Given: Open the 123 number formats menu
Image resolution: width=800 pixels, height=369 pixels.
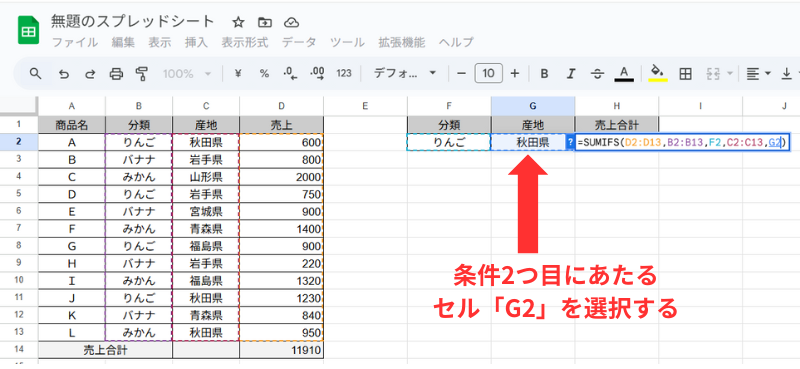Looking at the screenshot, I should 344,73.
